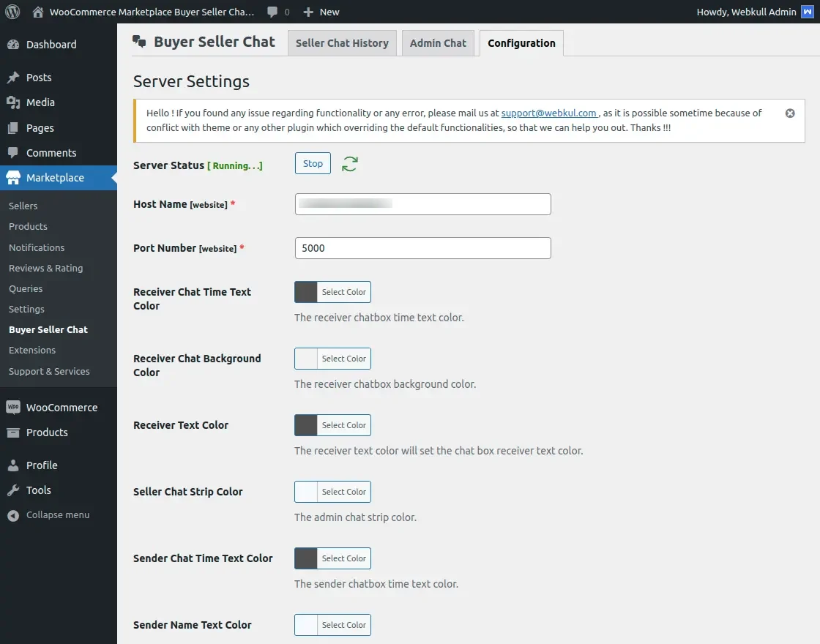Stop the running chat server
This screenshot has height=644, width=820.
pos(312,163)
